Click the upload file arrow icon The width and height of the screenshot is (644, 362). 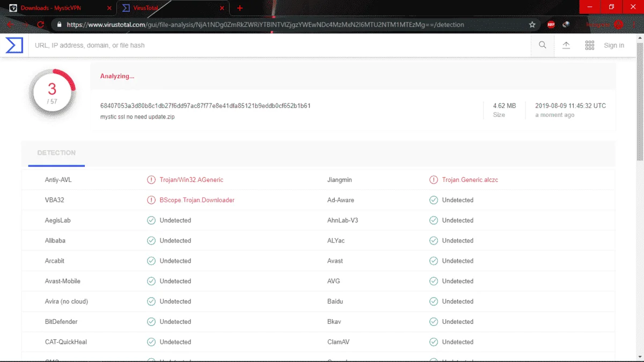pyautogui.click(x=566, y=45)
